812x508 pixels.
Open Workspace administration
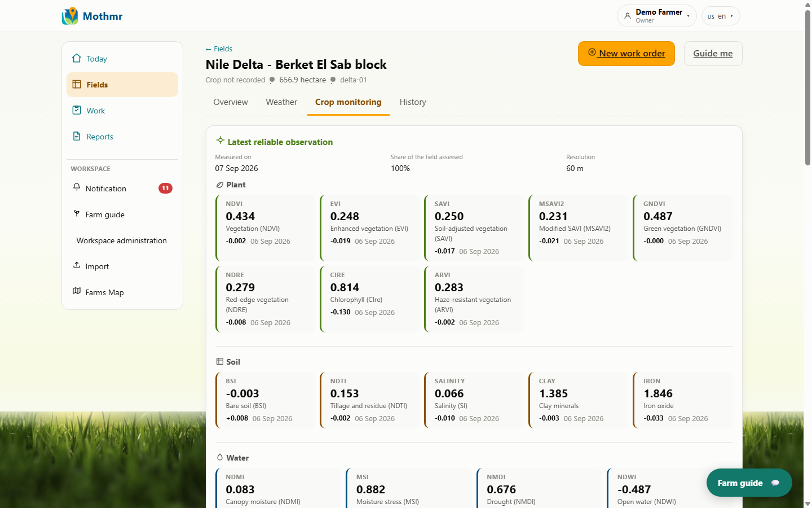coord(122,240)
